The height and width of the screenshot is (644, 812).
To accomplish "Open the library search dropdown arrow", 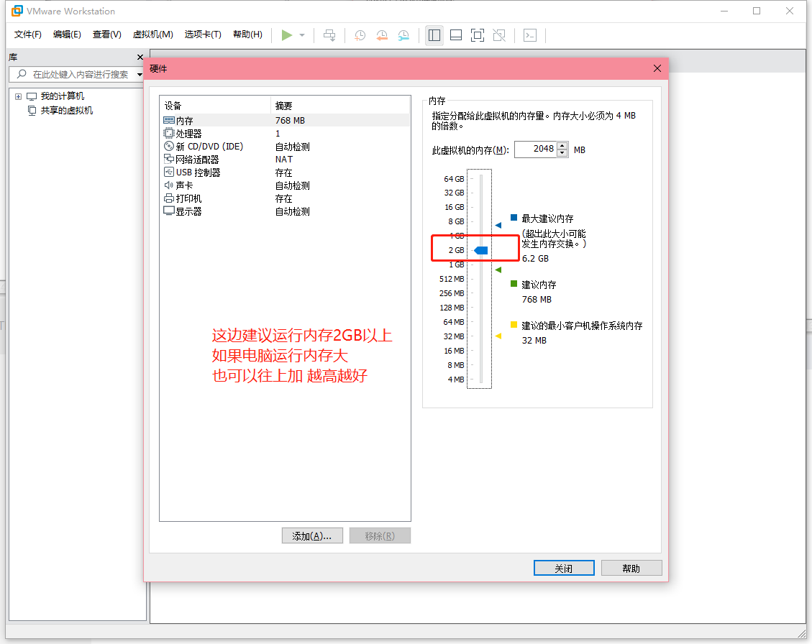I will tap(140, 75).
